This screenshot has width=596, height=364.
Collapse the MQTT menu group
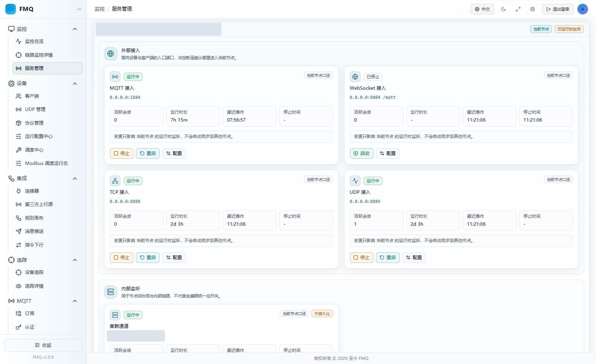(x=75, y=301)
